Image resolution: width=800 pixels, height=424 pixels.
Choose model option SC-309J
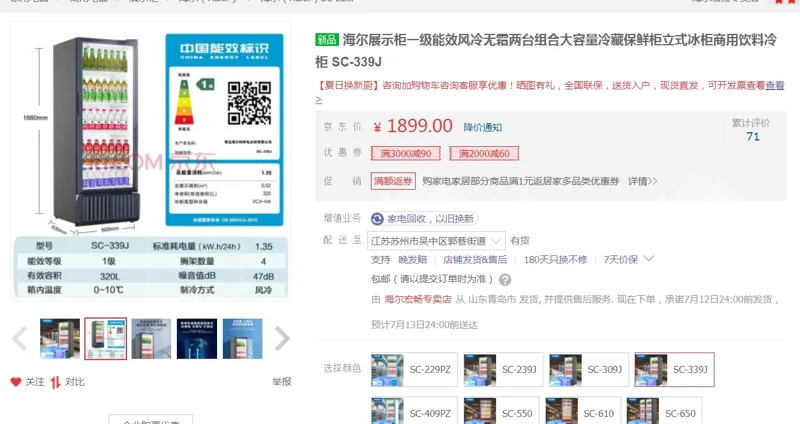coord(589,369)
